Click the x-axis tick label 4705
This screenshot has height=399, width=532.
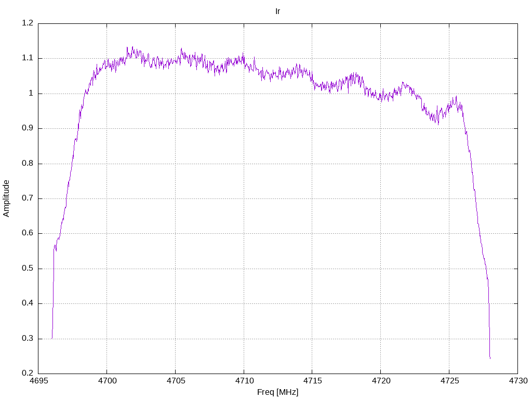[176, 381]
